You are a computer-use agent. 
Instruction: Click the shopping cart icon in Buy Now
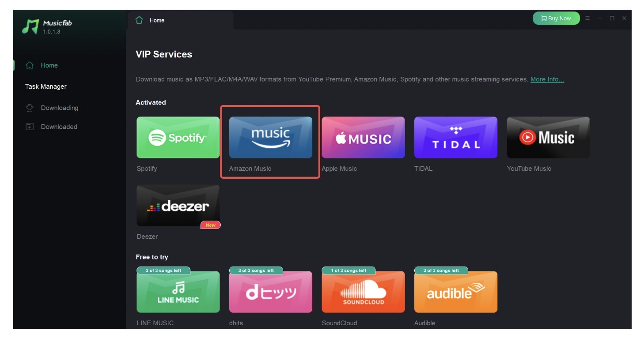click(544, 19)
